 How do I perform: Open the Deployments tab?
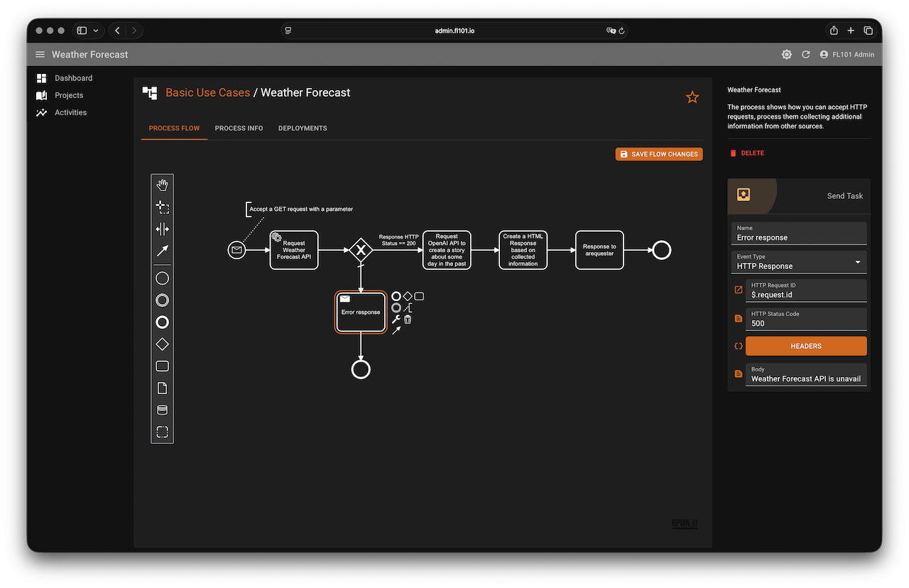(x=303, y=129)
